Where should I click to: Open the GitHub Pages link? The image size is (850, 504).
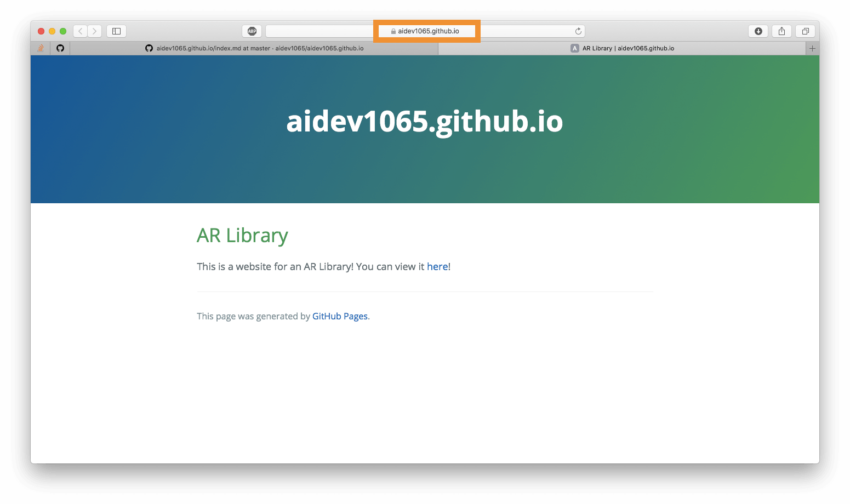coord(340,316)
